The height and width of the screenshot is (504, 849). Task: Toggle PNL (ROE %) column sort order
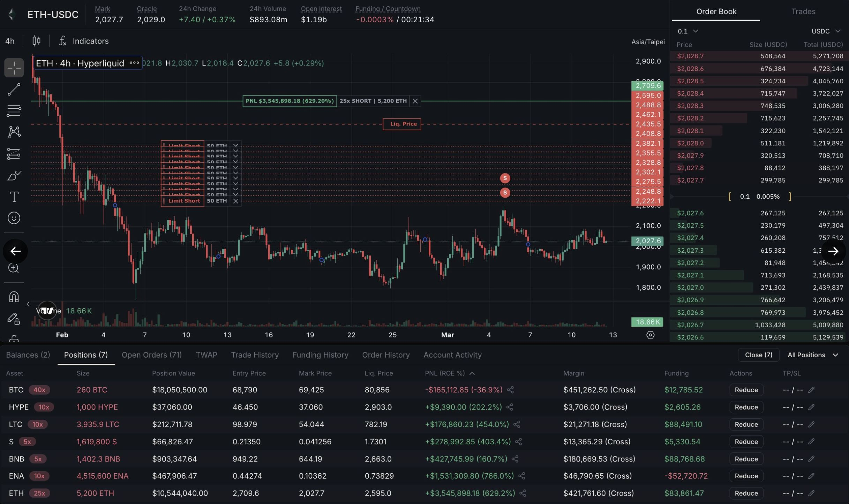pyautogui.click(x=449, y=373)
